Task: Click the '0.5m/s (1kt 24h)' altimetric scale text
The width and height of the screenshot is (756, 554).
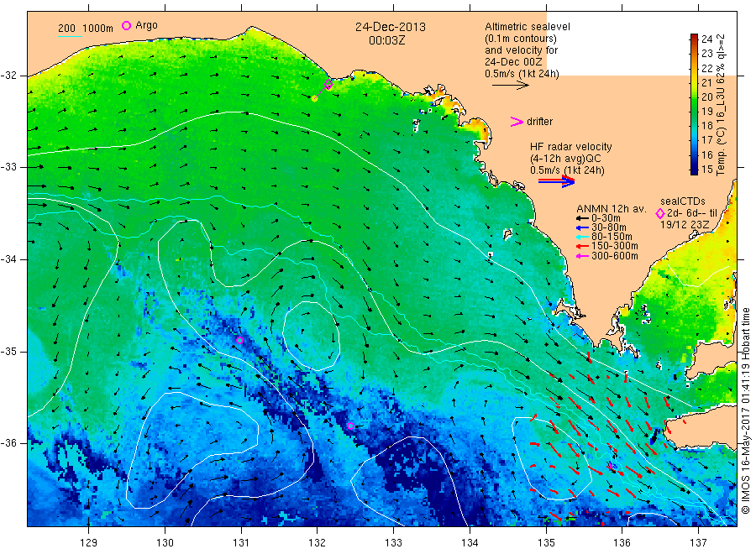Action: point(522,74)
